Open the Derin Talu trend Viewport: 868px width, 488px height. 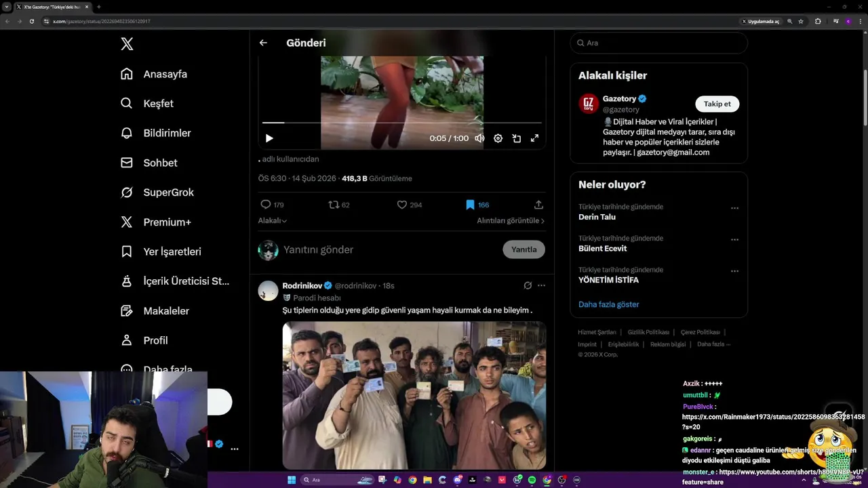tap(597, 217)
